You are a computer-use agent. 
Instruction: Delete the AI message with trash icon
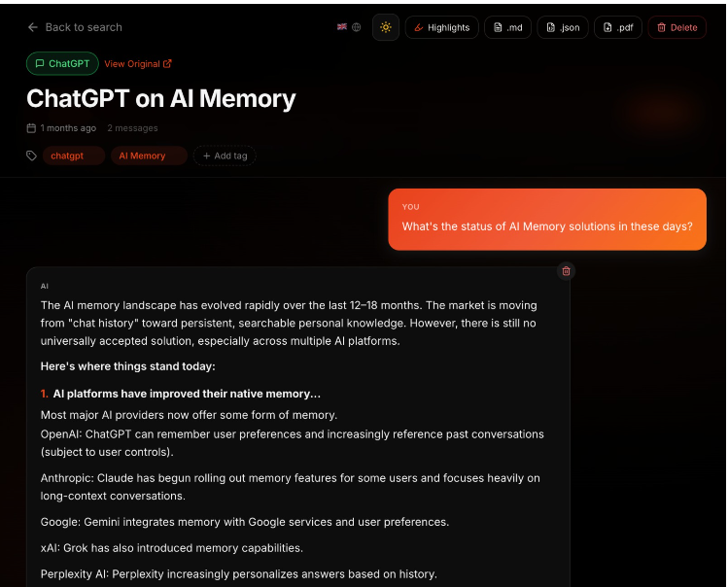pyautogui.click(x=566, y=271)
